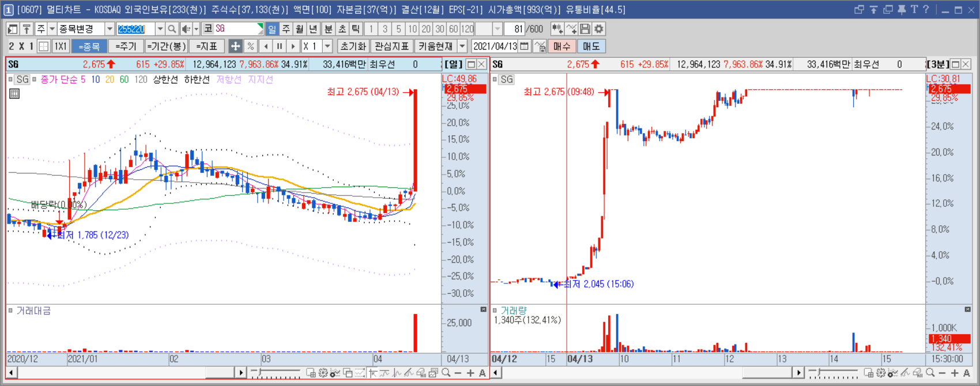This screenshot has width=980, height=386.
Task: Click the data table icon in daily chart
Action: click(x=14, y=93)
